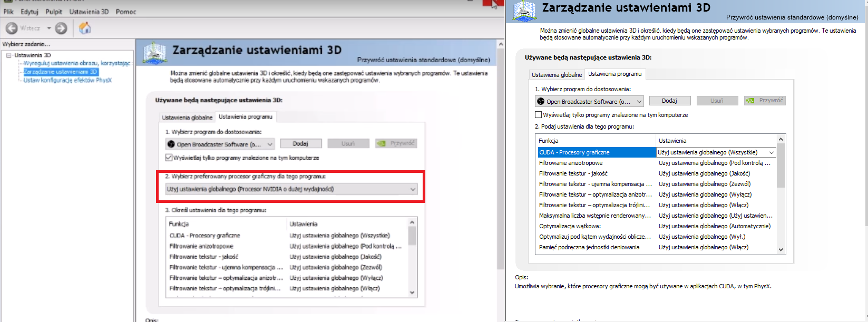Collapse the Ustawienia 3D tree node

pyautogui.click(x=8, y=55)
